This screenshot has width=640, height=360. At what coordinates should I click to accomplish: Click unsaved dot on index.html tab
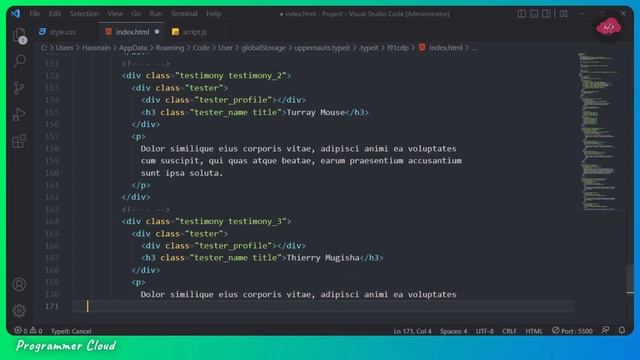[x=157, y=32]
